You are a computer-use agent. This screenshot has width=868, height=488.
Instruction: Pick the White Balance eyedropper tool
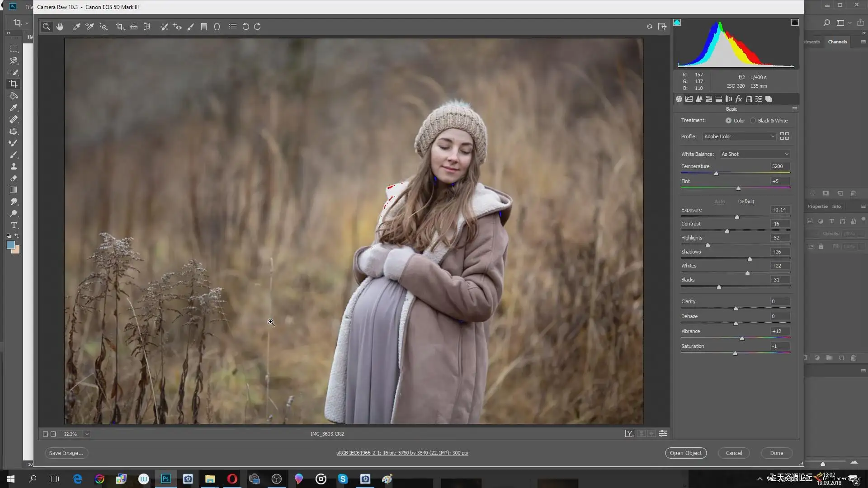[76, 27]
